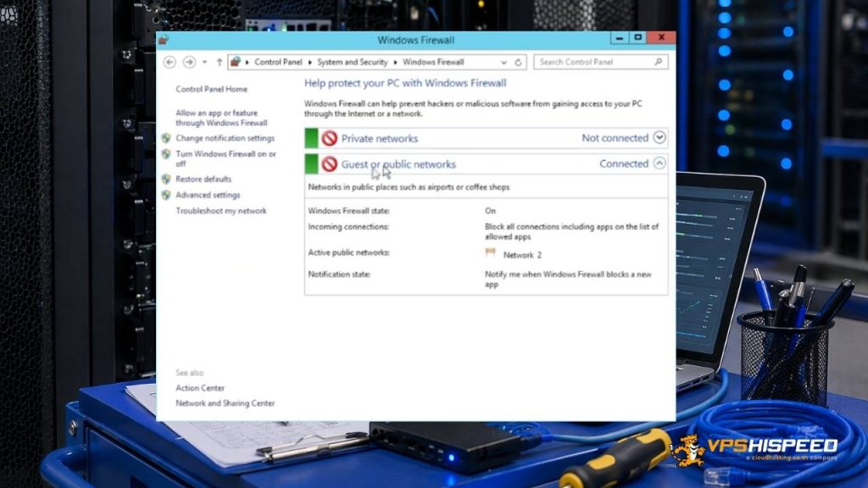868x488 pixels.
Task: Close the Windows Firewall window
Action: tap(661, 37)
